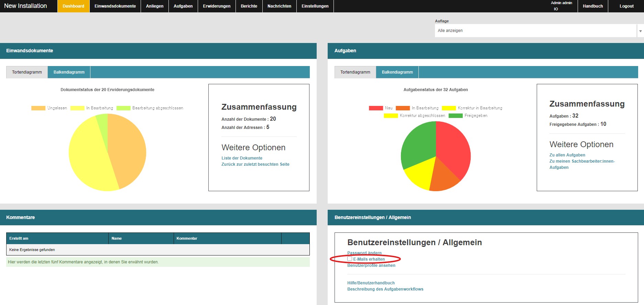
Task: Switch to Balkendiagramm tab in Einwandsdokumente
Action: (69, 72)
